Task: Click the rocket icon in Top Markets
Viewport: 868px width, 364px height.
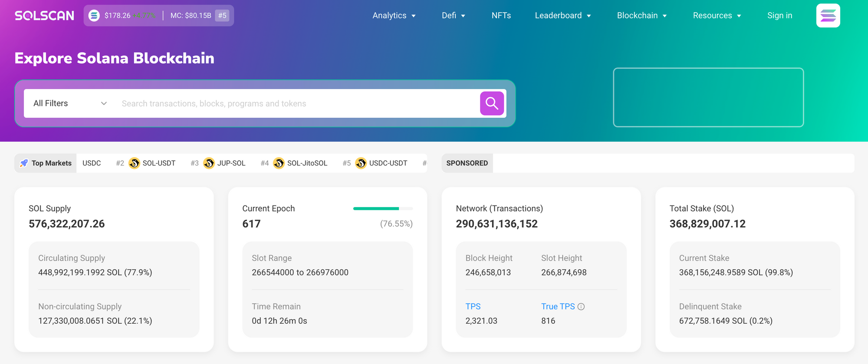Action: click(24, 163)
